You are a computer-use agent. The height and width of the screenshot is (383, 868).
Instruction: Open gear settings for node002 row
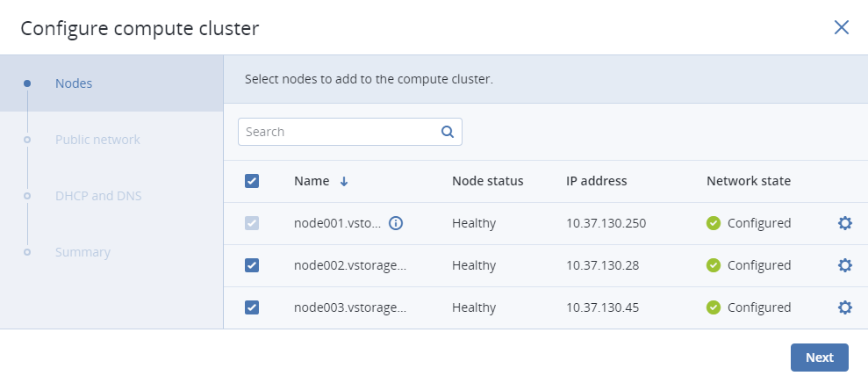845,265
